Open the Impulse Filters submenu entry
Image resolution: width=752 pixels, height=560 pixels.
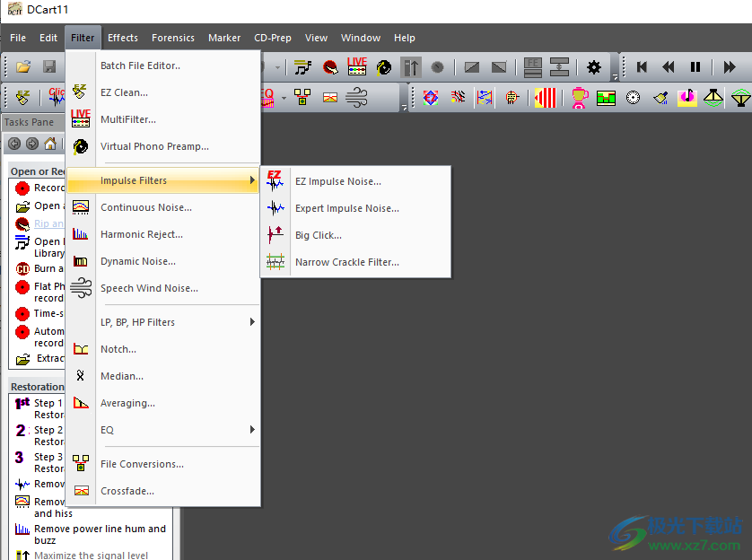[x=162, y=180]
